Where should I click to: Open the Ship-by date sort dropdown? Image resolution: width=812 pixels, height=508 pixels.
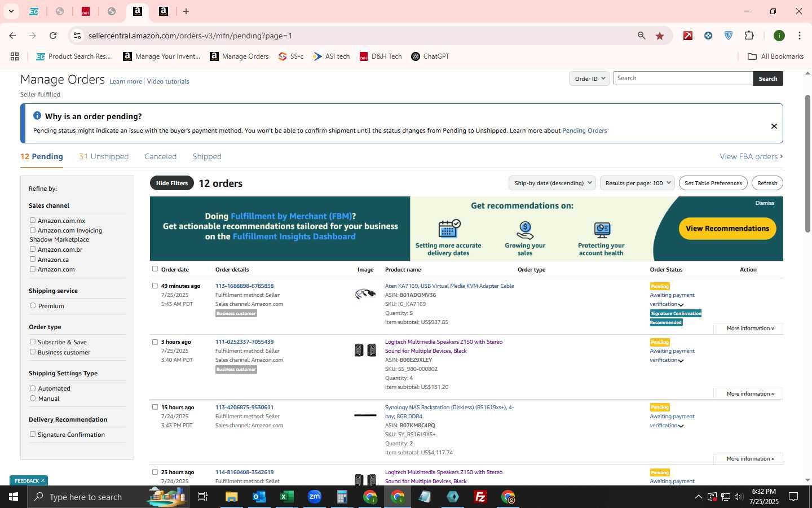tap(553, 183)
